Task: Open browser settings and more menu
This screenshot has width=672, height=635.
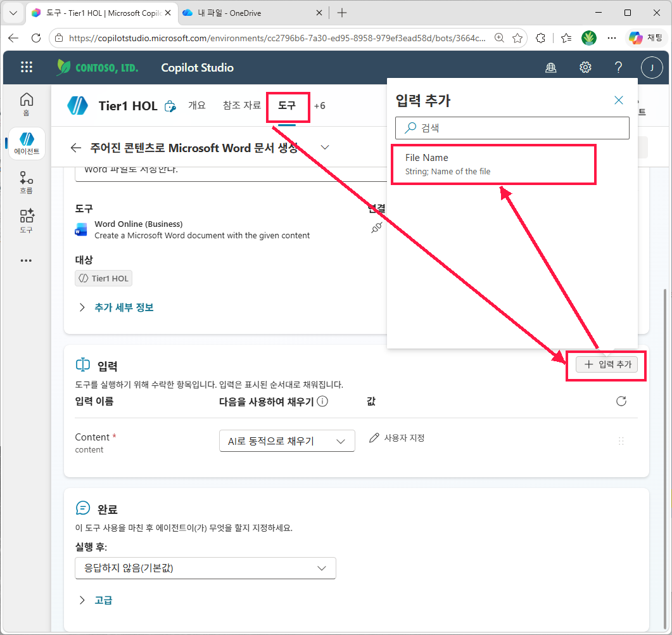Action: point(612,38)
